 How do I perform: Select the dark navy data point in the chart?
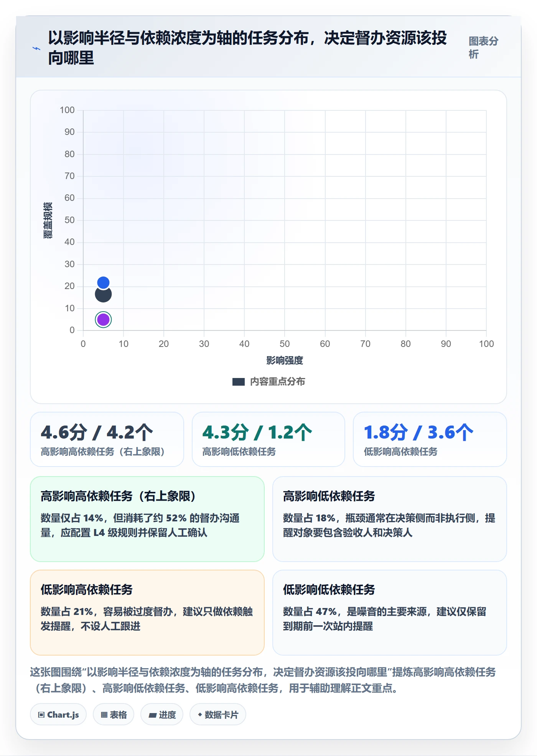click(x=103, y=294)
